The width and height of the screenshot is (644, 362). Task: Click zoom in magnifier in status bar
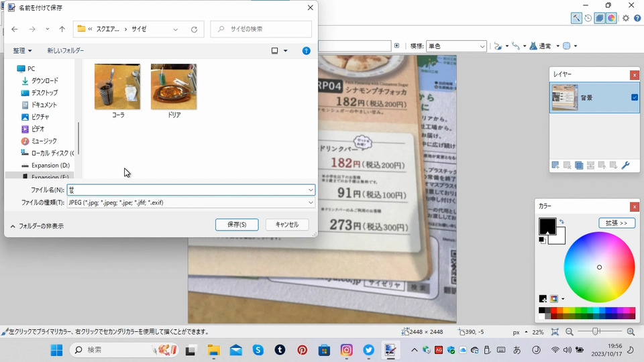(x=631, y=332)
